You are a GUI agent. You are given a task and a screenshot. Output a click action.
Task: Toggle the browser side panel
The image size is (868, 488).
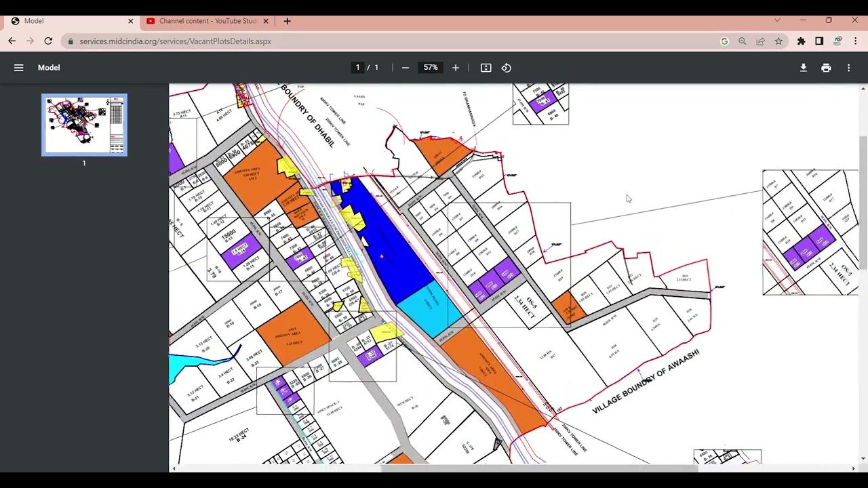click(x=819, y=41)
